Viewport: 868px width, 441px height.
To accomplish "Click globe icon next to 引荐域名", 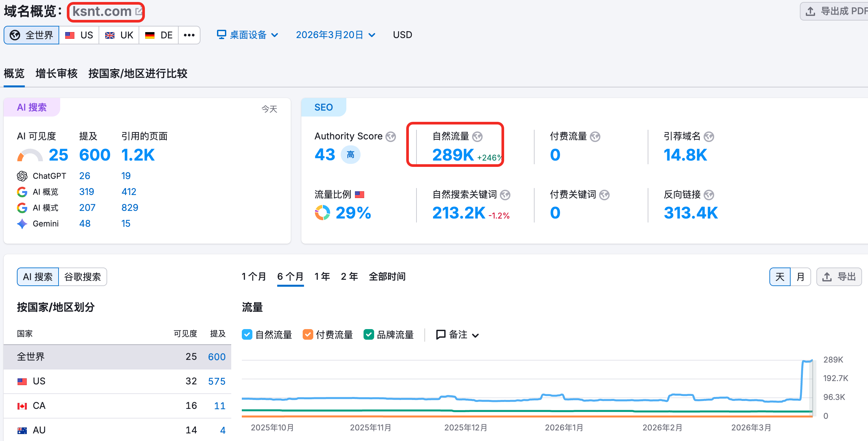I will pyautogui.click(x=709, y=136).
